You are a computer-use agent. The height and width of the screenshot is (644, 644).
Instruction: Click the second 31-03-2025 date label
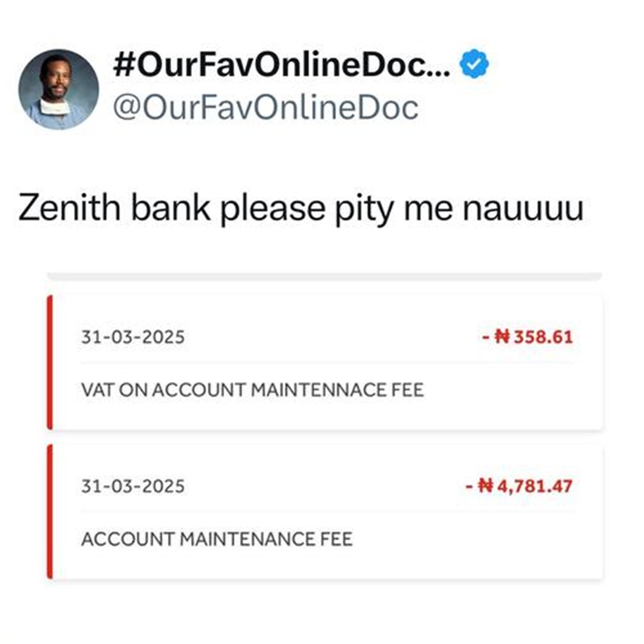(133, 487)
